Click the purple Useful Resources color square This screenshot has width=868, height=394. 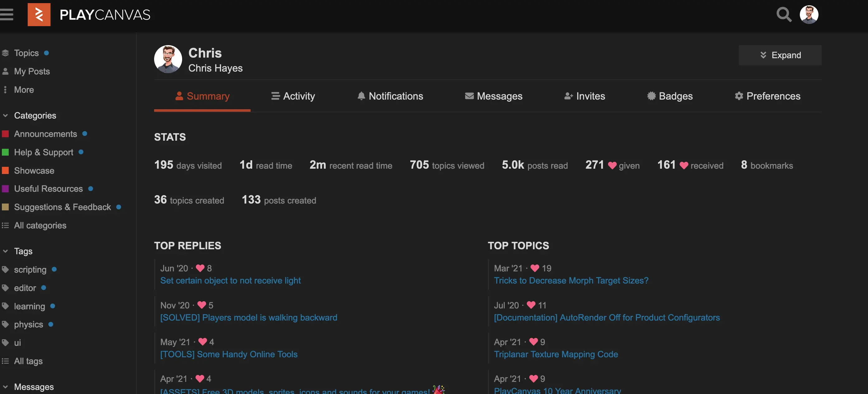coord(5,189)
